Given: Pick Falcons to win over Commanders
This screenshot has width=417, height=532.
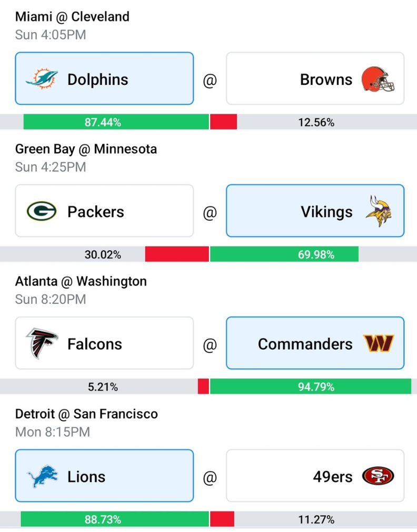Looking at the screenshot, I should click(x=104, y=343).
